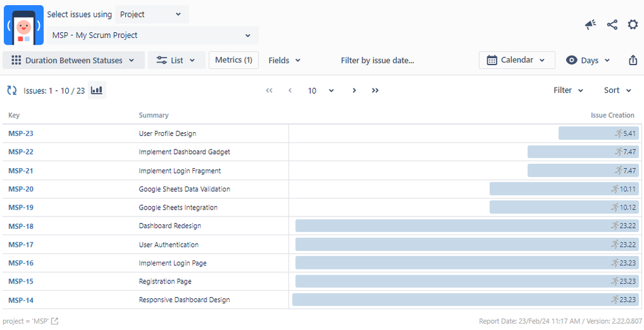Image resolution: width=644 pixels, height=330 pixels.
Task: Go to the next page of issues
Action: coord(354,90)
